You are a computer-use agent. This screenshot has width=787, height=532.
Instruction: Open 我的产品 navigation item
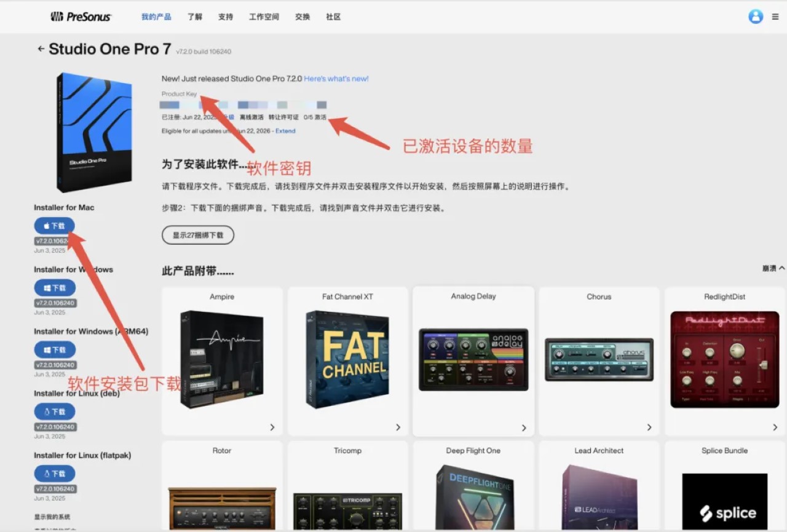pyautogui.click(x=156, y=17)
